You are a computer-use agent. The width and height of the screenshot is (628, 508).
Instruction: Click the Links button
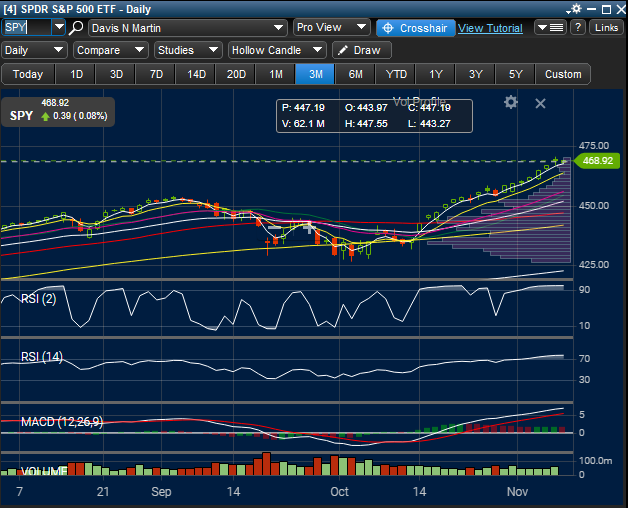coord(606,28)
